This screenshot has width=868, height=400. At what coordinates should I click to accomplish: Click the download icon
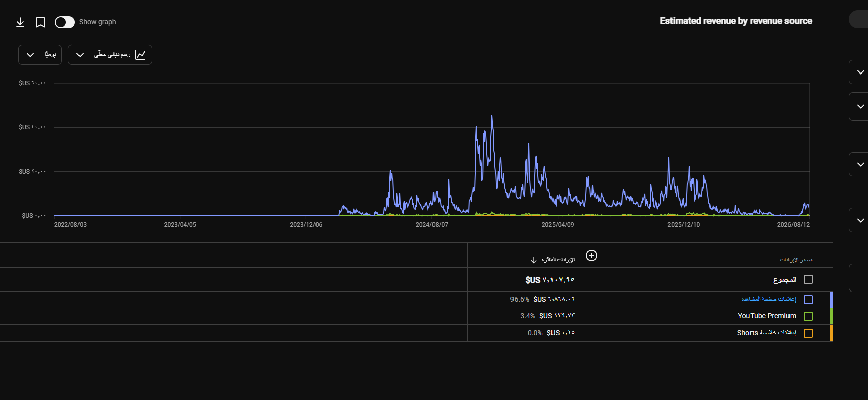pos(20,22)
